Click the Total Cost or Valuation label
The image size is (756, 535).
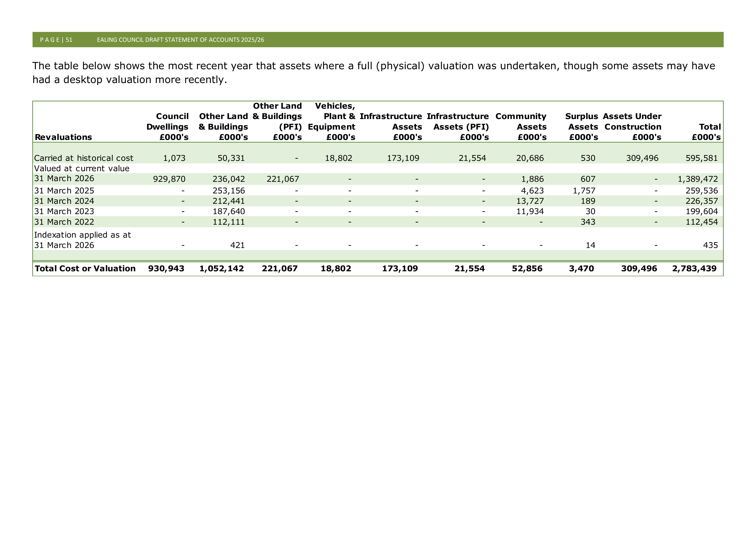point(85,268)
